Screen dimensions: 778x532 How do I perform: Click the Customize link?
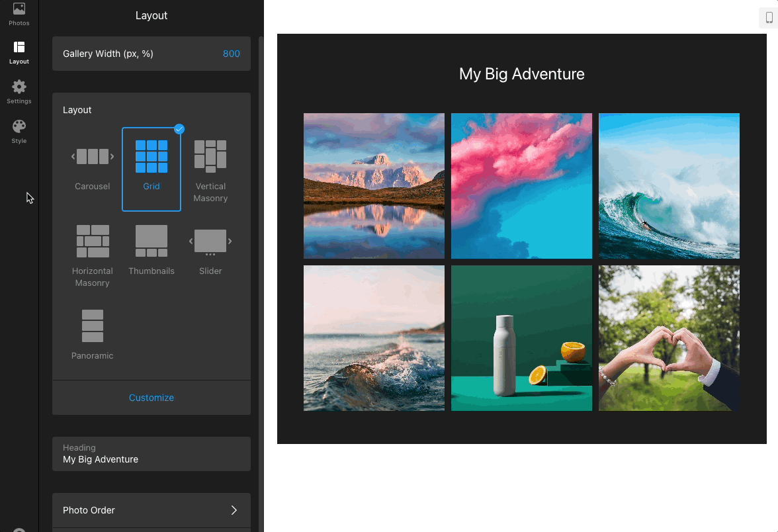pyautogui.click(x=151, y=398)
